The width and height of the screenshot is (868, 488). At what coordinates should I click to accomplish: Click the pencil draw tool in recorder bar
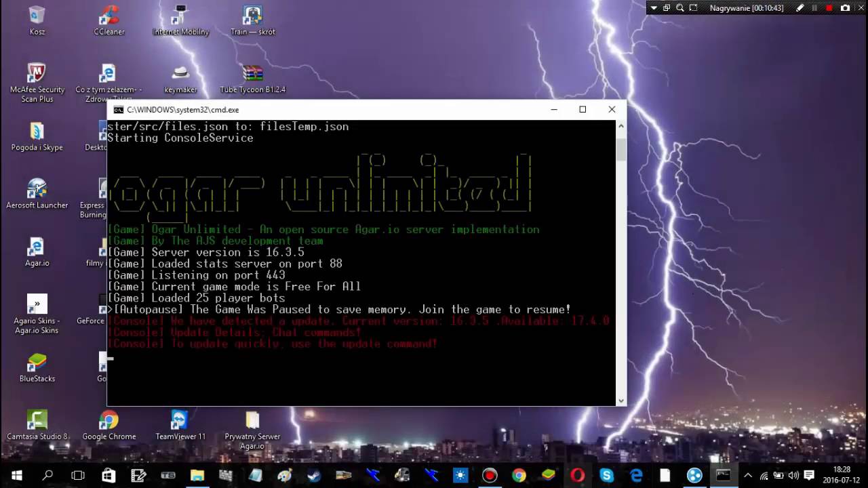800,8
